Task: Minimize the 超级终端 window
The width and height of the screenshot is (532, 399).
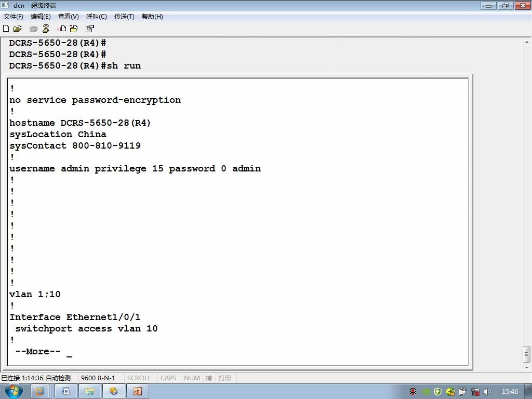Action: click(488, 5)
